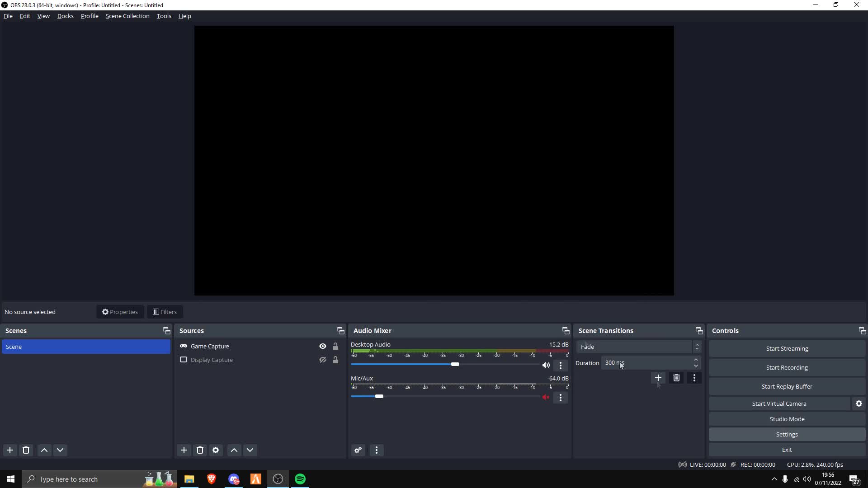The width and height of the screenshot is (868, 488).
Task: Open Game Capture source properties gear
Action: click(216, 450)
